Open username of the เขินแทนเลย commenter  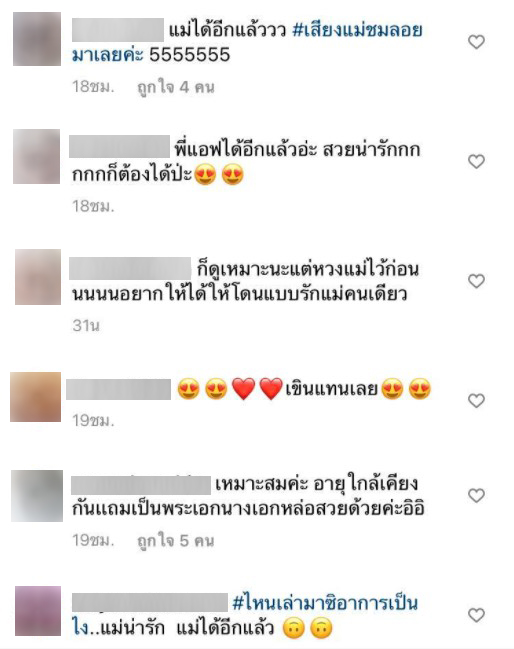click(x=118, y=389)
